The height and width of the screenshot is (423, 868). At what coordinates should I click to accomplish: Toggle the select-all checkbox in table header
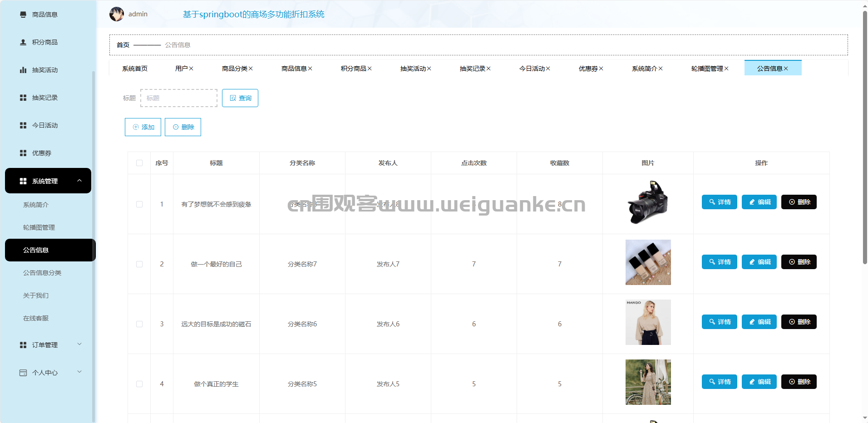click(139, 163)
